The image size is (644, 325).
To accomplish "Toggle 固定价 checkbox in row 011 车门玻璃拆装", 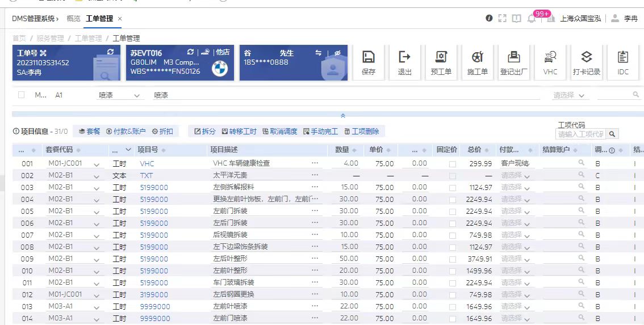I will point(452,282).
